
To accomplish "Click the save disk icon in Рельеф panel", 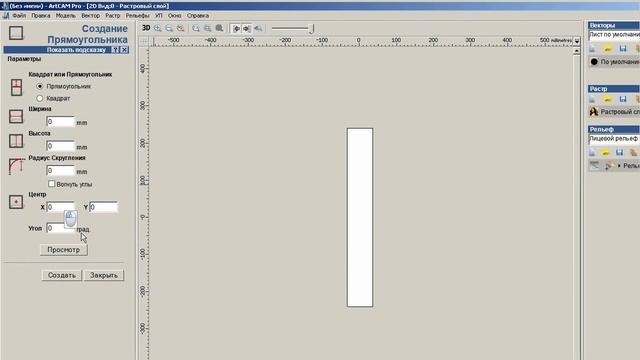I will (620, 153).
